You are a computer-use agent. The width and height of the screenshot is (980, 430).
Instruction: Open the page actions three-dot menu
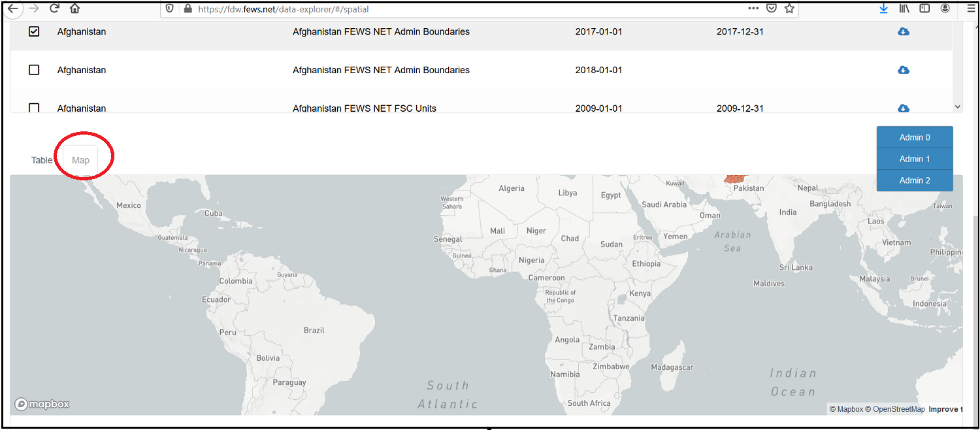click(753, 8)
